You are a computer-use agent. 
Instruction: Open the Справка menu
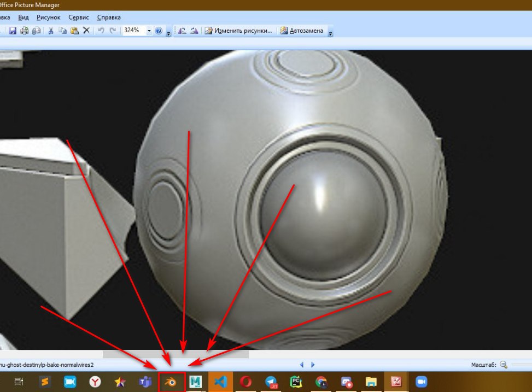(x=109, y=17)
